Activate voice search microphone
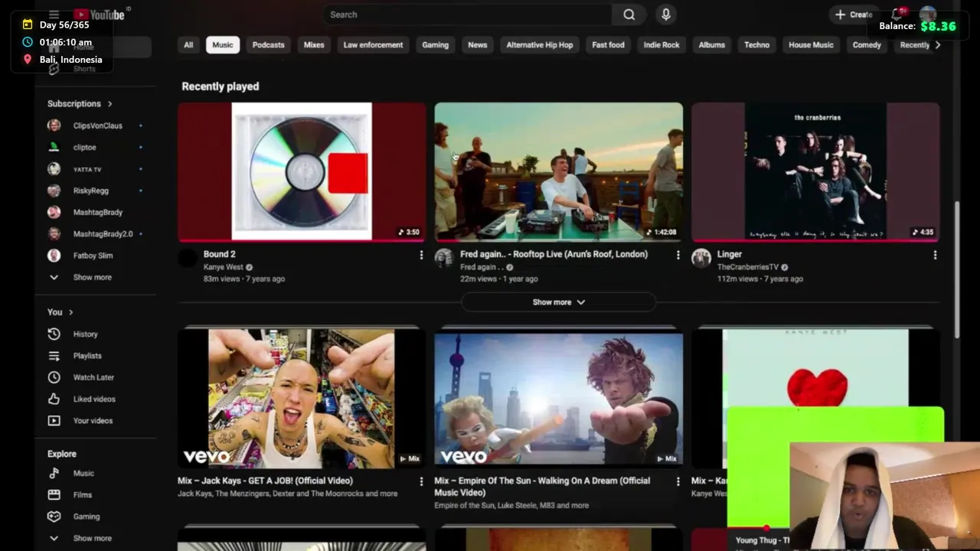The image size is (980, 551). [x=665, y=15]
